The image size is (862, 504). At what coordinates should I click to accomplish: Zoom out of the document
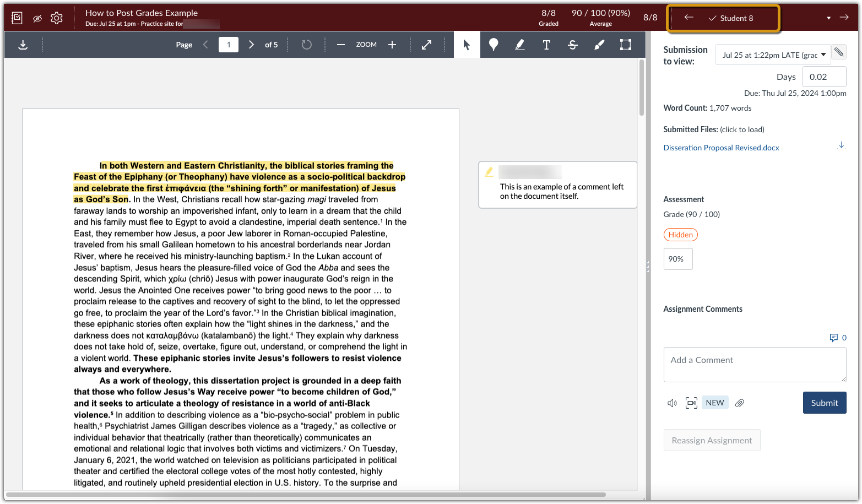pos(341,45)
